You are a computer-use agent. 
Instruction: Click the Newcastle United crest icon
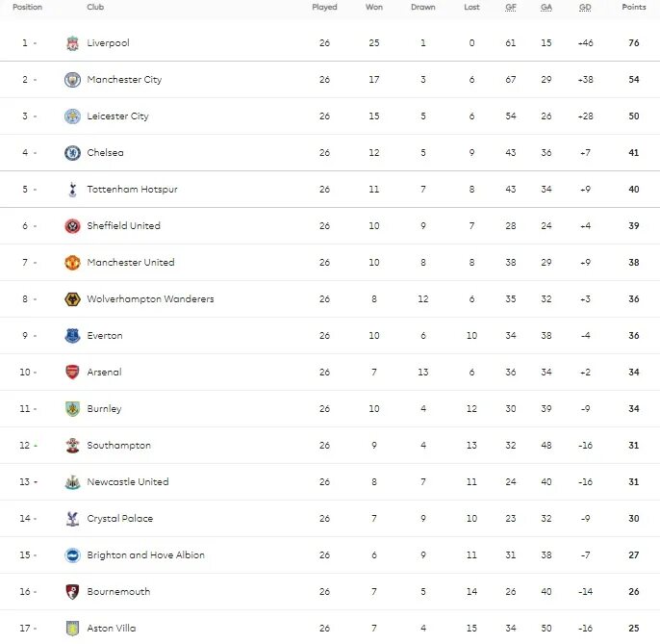pos(72,482)
